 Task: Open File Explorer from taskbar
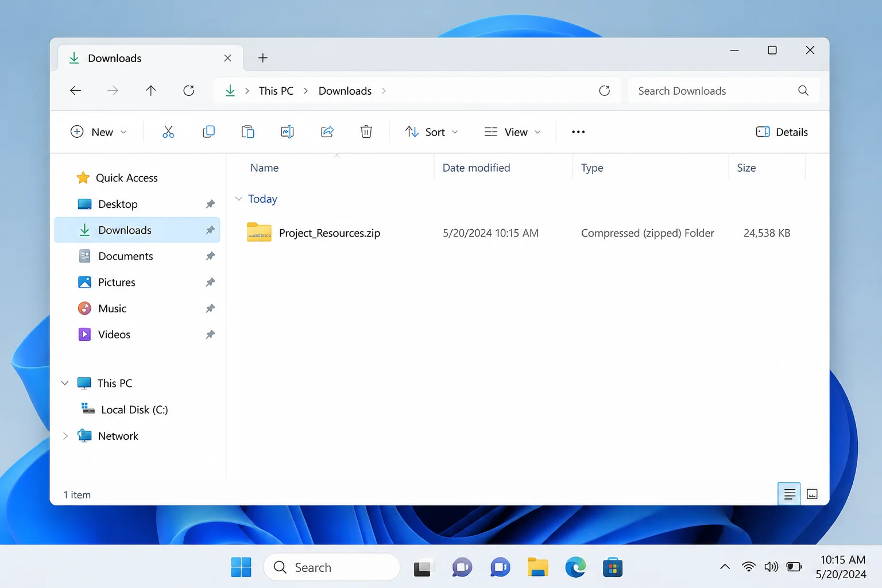(x=537, y=567)
